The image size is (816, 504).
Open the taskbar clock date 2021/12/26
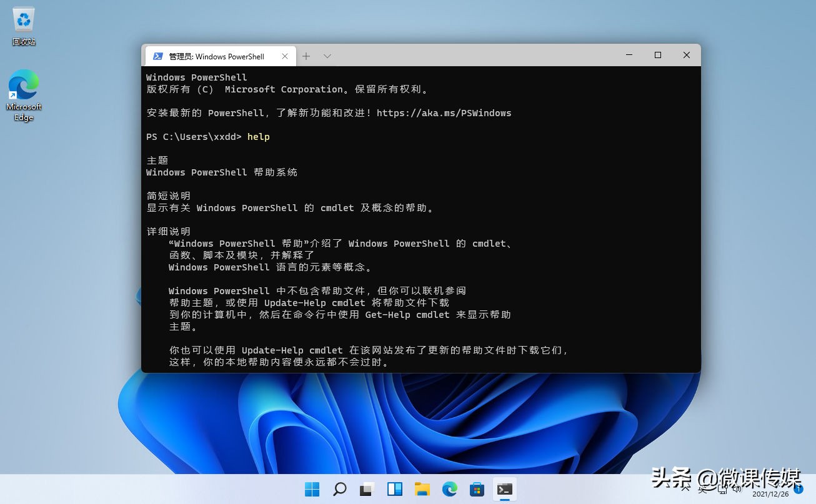(x=770, y=494)
